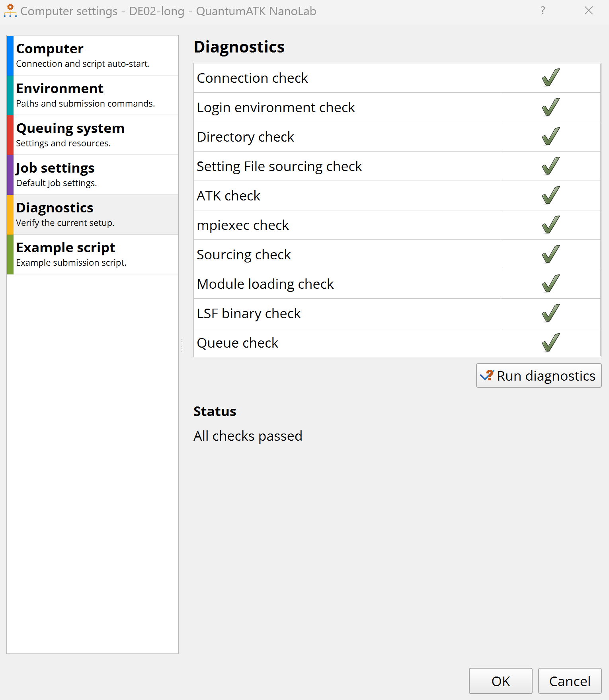The image size is (609, 700).
Task: Select the 'Sourcing check' row label
Action: coord(244,255)
